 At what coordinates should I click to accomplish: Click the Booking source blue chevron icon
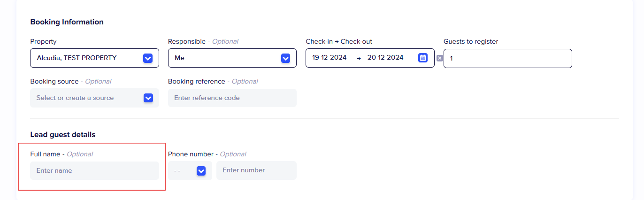[148, 98]
